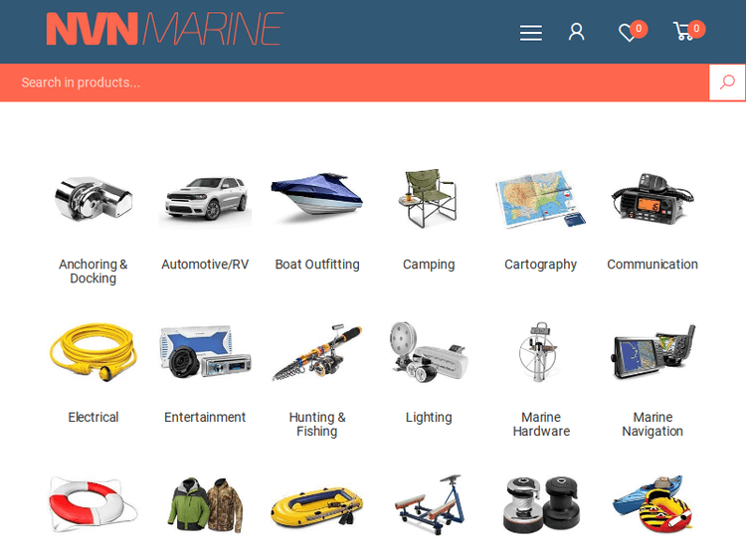The image size is (746, 560).
Task: Select the Communication category link
Action: [x=653, y=264]
